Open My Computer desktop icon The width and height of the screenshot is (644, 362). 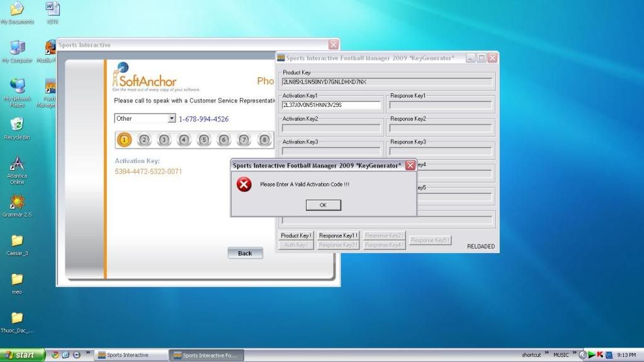(x=17, y=52)
